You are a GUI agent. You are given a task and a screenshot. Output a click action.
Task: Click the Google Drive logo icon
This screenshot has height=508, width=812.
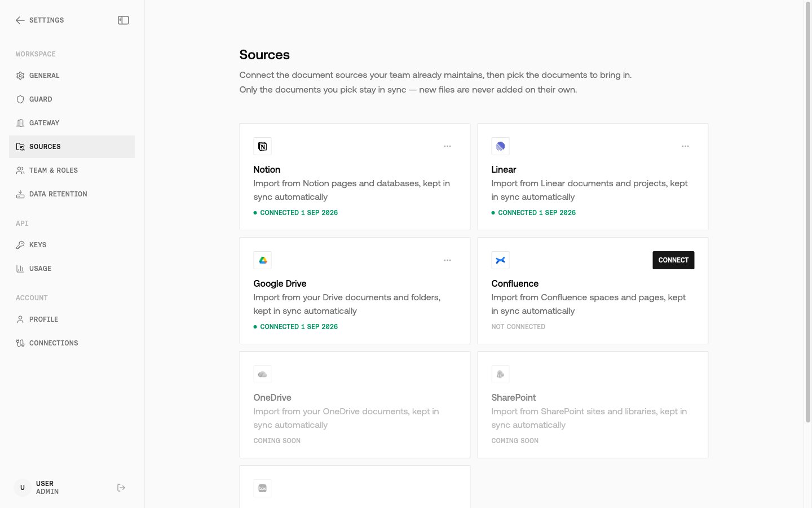click(263, 261)
